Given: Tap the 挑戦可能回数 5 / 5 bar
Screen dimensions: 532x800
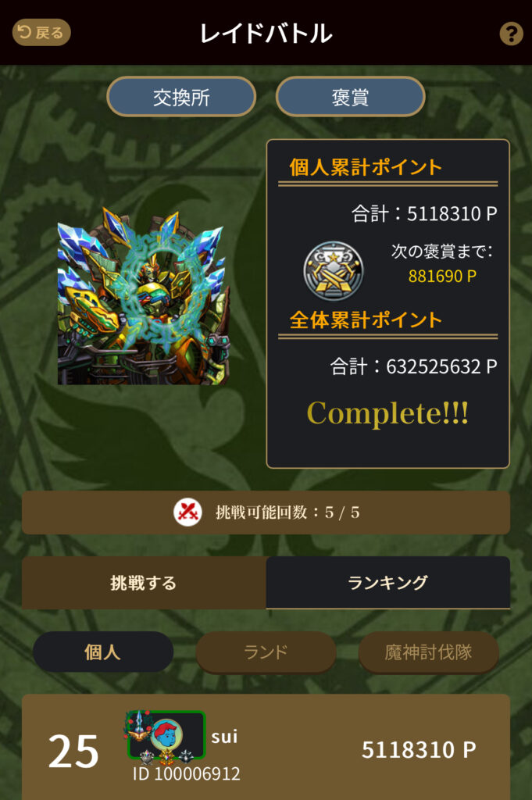Looking at the screenshot, I should [x=266, y=512].
